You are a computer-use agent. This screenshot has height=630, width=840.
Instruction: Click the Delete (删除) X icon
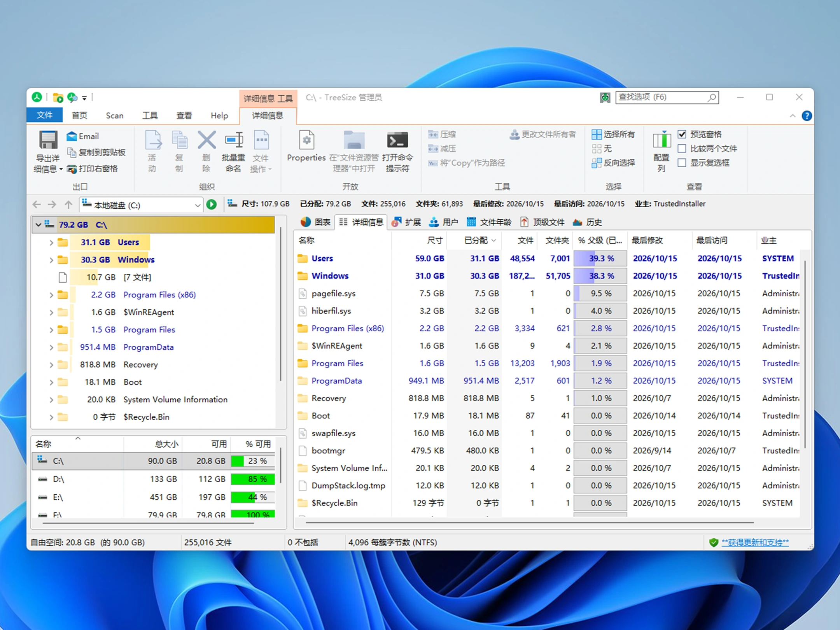coord(206,140)
